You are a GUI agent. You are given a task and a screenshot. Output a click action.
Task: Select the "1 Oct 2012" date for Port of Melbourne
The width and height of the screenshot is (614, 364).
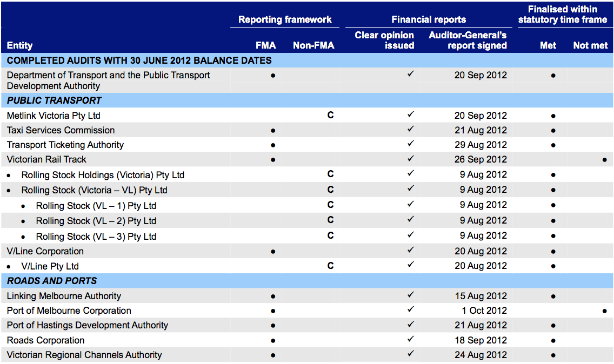(484, 311)
